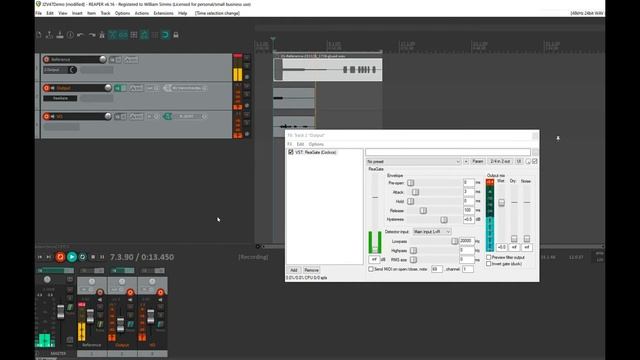Open the Extensions menu
This screenshot has height=360, width=640.
pyautogui.click(x=163, y=13)
